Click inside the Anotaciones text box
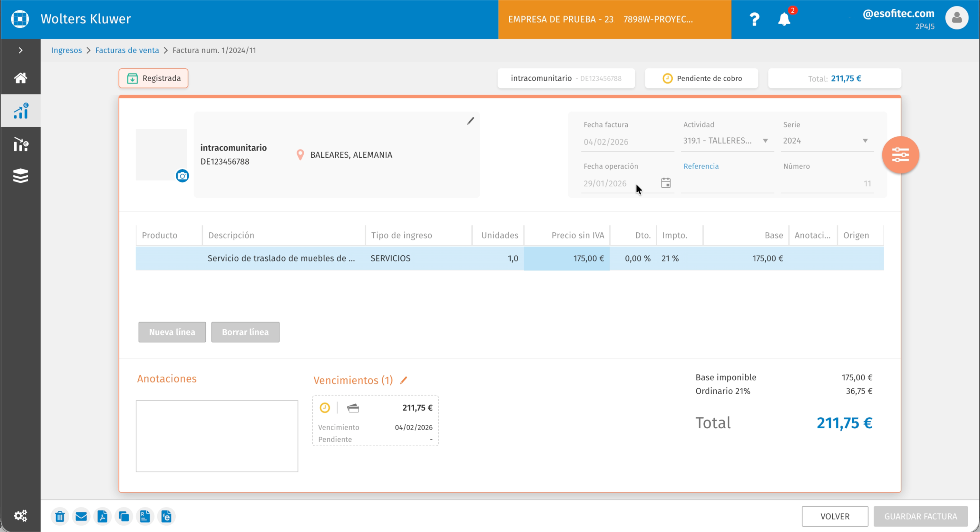 tap(217, 436)
